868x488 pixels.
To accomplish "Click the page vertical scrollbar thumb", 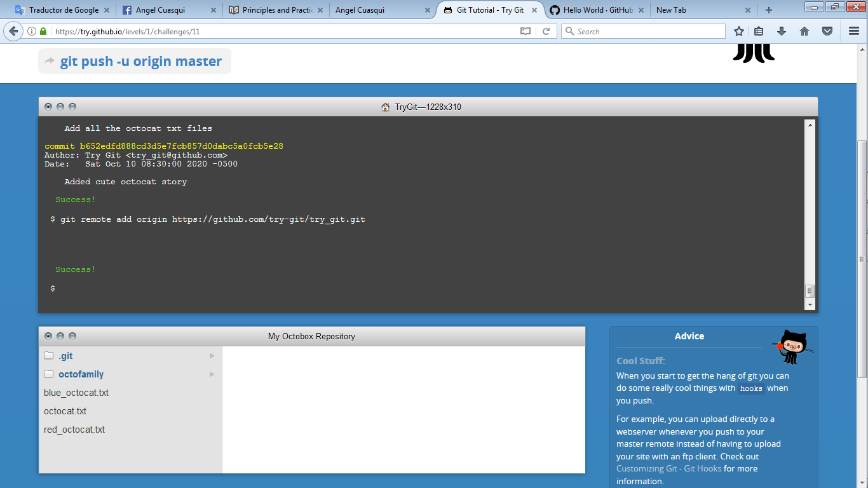I will pyautogui.click(x=862, y=259).
